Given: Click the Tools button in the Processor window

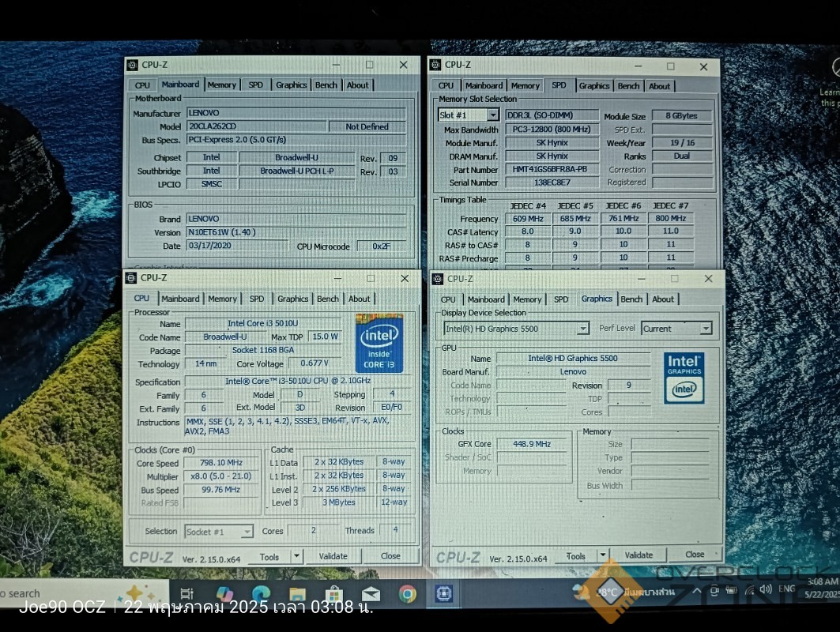Looking at the screenshot, I should pos(269,556).
